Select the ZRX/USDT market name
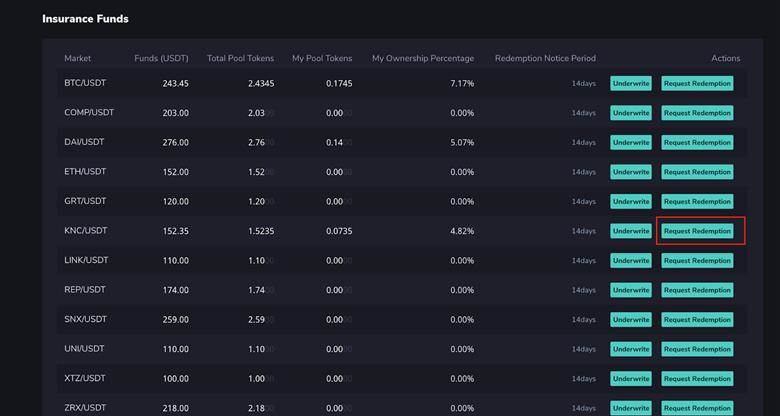This screenshot has height=416, width=780. 85,408
